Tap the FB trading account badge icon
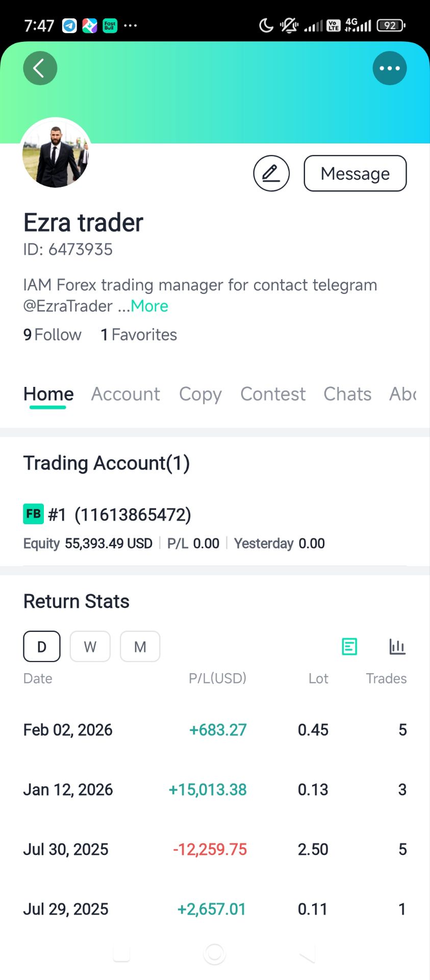Viewport: 430px width, 980px height. tap(34, 514)
